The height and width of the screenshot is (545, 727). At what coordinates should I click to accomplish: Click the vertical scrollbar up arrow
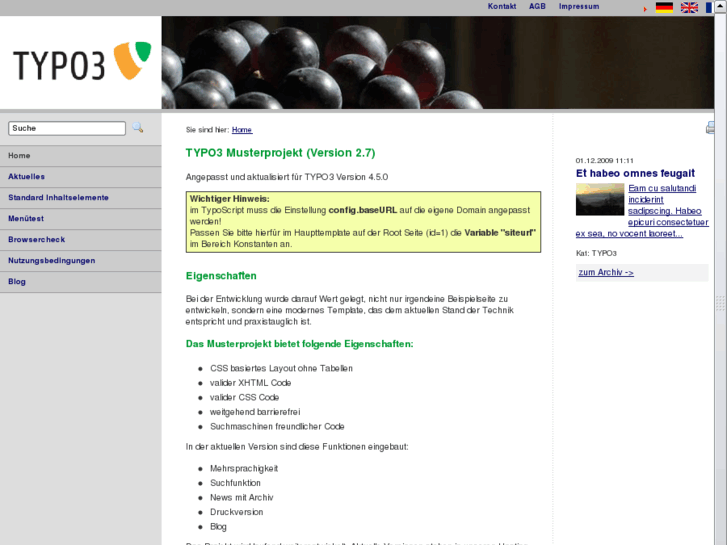click(721, 6)
